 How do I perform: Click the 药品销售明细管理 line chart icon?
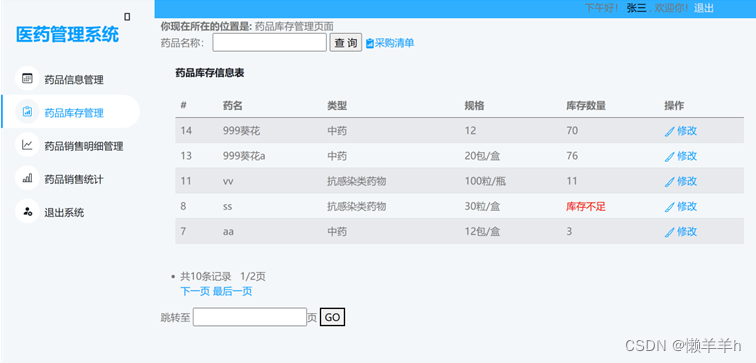[27, 145]
